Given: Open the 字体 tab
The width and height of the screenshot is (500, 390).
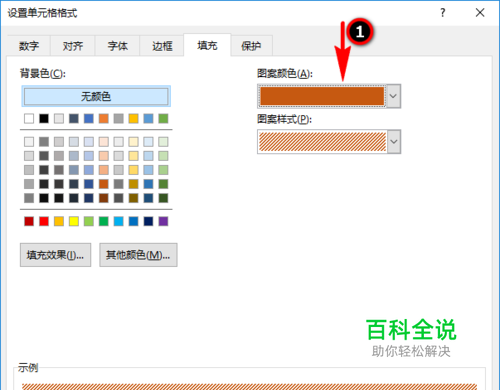Looking at the screenshot, I should [x=118, y=46].
